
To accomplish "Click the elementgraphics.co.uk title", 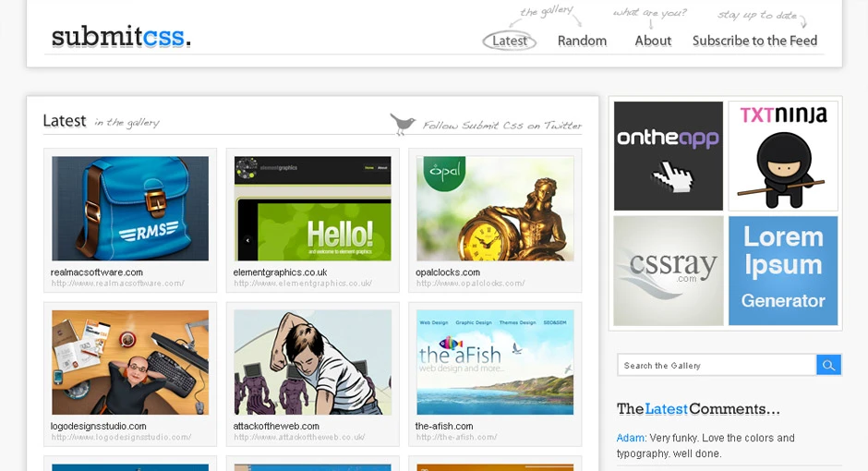I will (280, 272).
